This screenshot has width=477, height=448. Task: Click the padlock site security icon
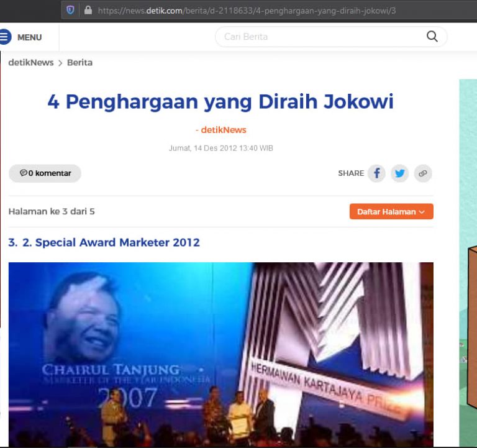tap(88, 11)
